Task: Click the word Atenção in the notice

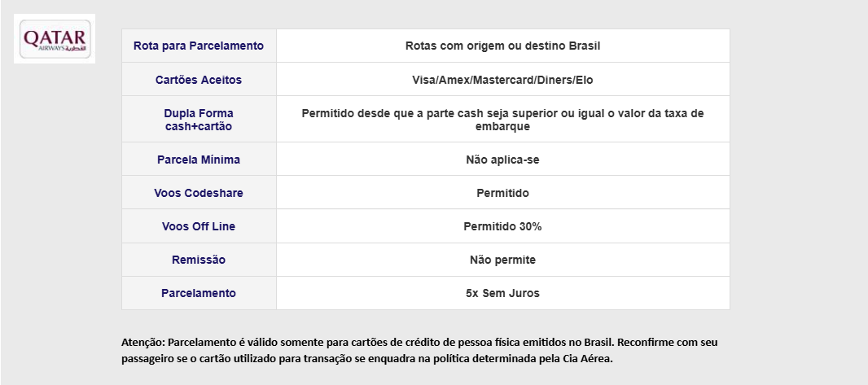Action: [142, 343]
